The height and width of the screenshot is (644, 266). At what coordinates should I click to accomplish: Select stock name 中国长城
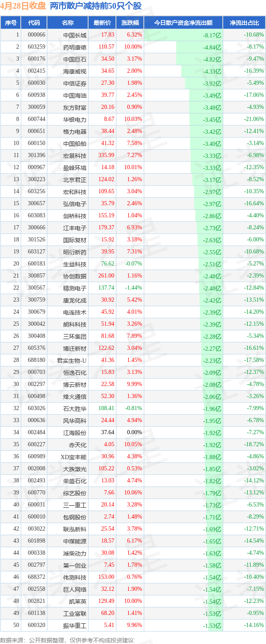tap(75, 35)
